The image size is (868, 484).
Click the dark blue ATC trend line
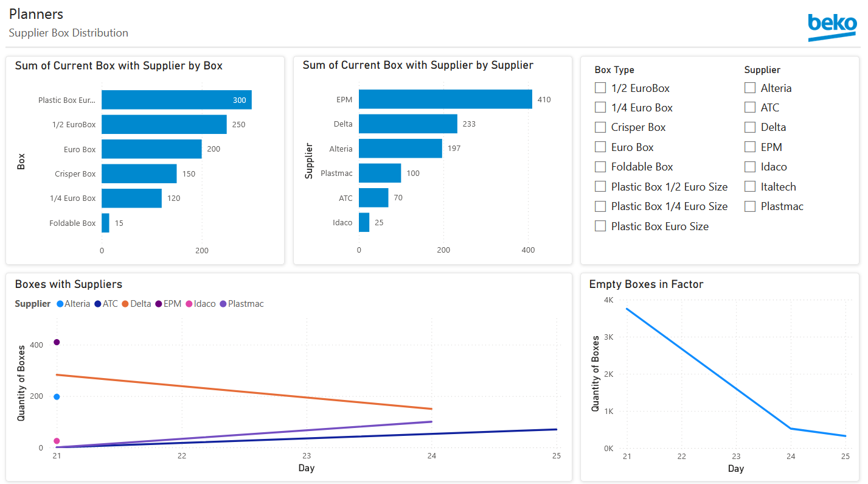click(307, 438)
